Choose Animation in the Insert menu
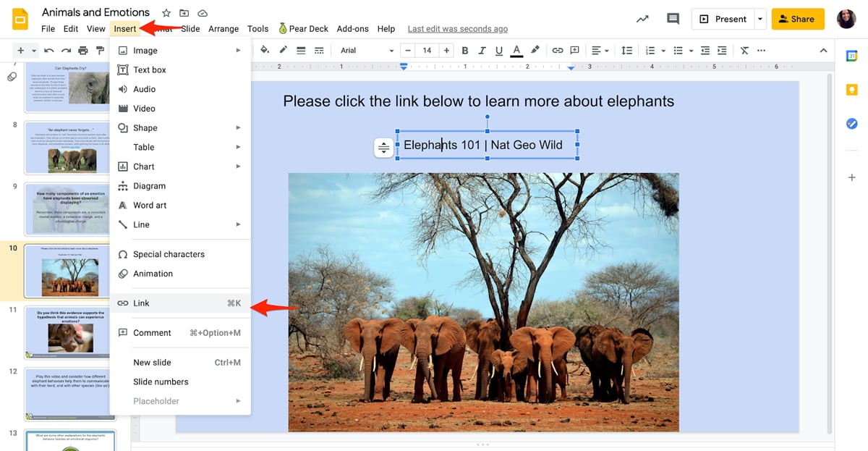 [179, 274]
